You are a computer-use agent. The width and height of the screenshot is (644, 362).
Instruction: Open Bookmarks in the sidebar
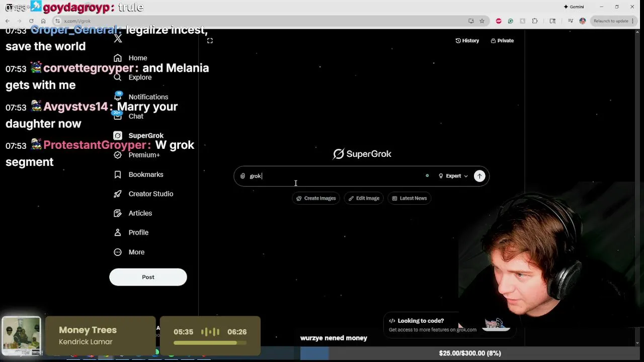pyautogui.click(x=138, y=174)
